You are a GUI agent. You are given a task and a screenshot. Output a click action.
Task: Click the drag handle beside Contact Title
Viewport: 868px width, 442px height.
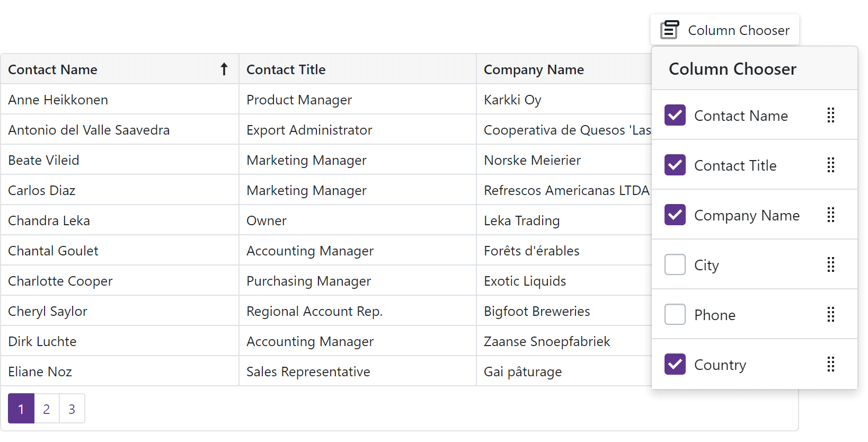coord(831,165)
